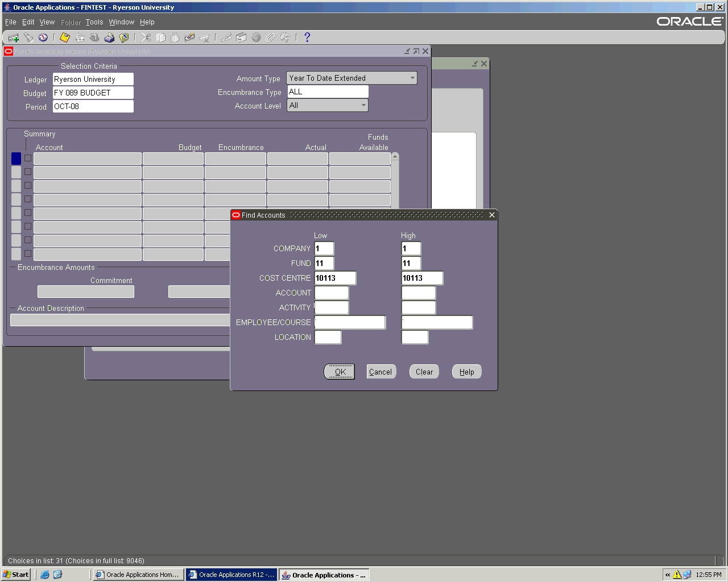
Task: Open the Show Navigator compass icon
Action: click(x=43, y=38)
